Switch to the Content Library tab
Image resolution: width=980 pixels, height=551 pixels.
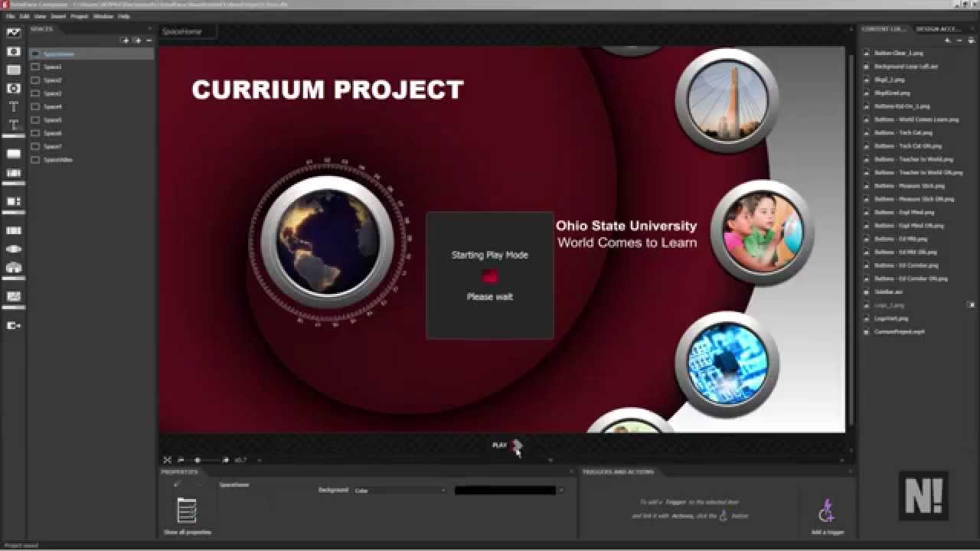point(883,29)
